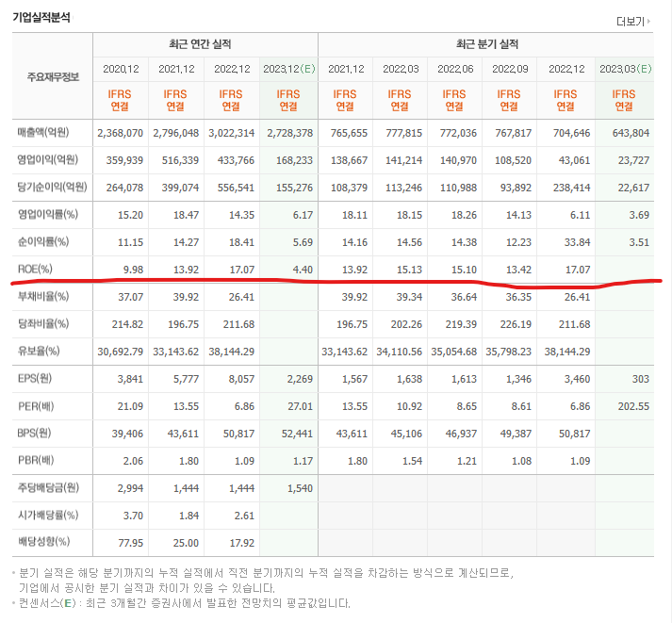
Task: Click the 배당성향(%) row label
Action: tap(43, 542)
